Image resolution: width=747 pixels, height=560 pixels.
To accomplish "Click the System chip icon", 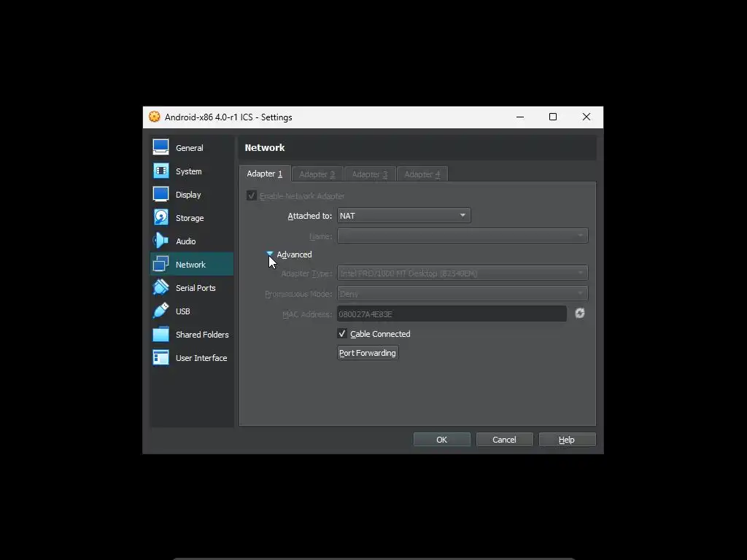I will (160, 171).
